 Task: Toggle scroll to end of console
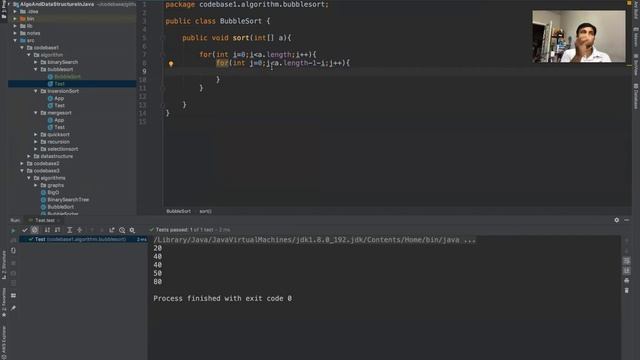[x=627, y=270]
